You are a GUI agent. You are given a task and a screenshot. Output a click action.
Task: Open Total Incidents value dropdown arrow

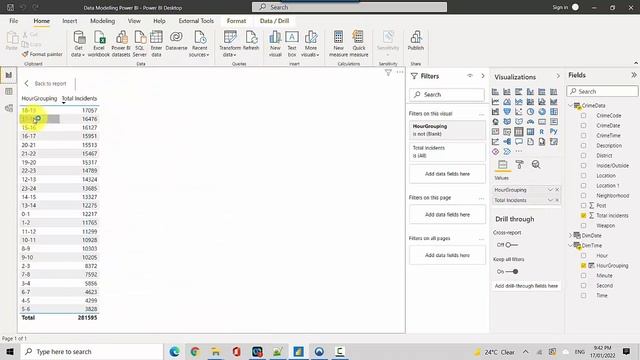(550, 200)
